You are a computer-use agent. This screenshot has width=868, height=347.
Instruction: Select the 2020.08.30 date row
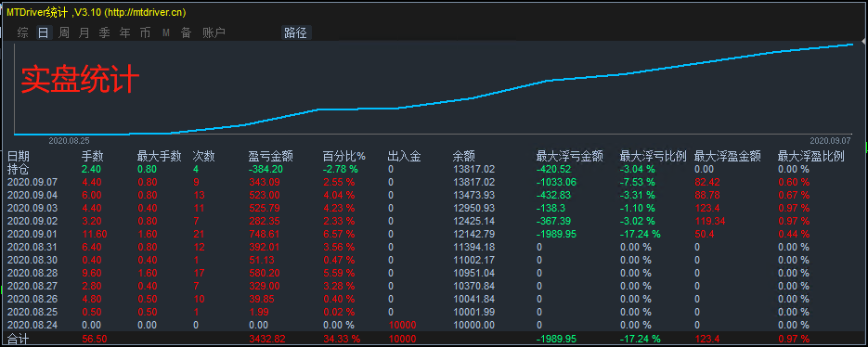[x=434, y=260]
